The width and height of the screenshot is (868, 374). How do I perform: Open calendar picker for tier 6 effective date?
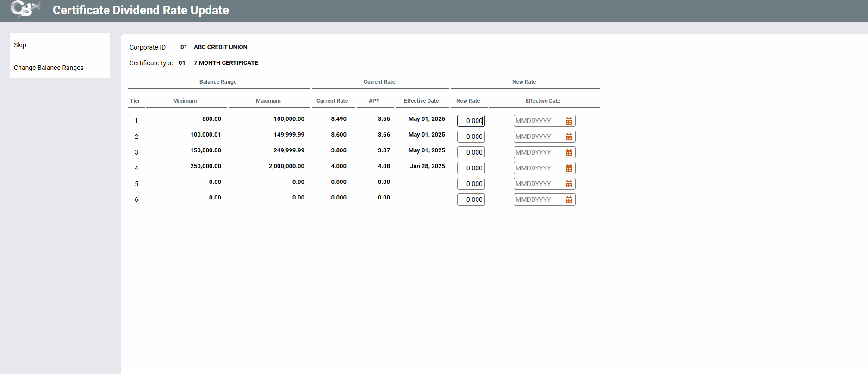point(569,199)
